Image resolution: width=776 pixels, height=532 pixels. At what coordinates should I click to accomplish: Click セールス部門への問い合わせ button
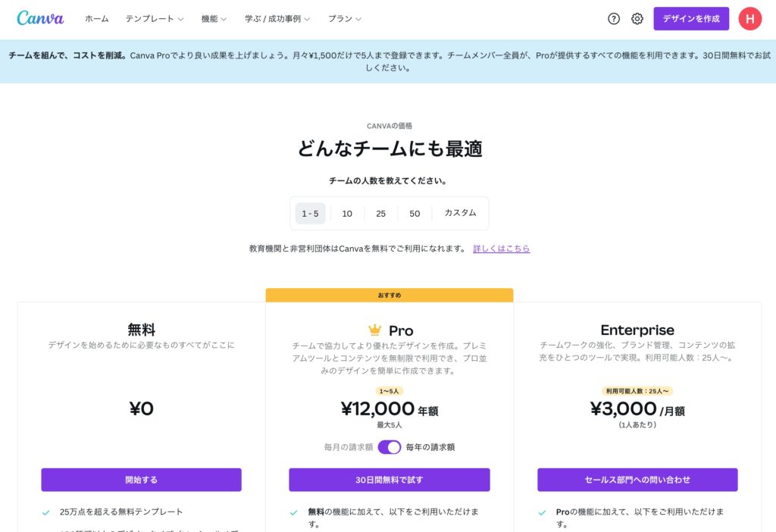pos(637,480)
